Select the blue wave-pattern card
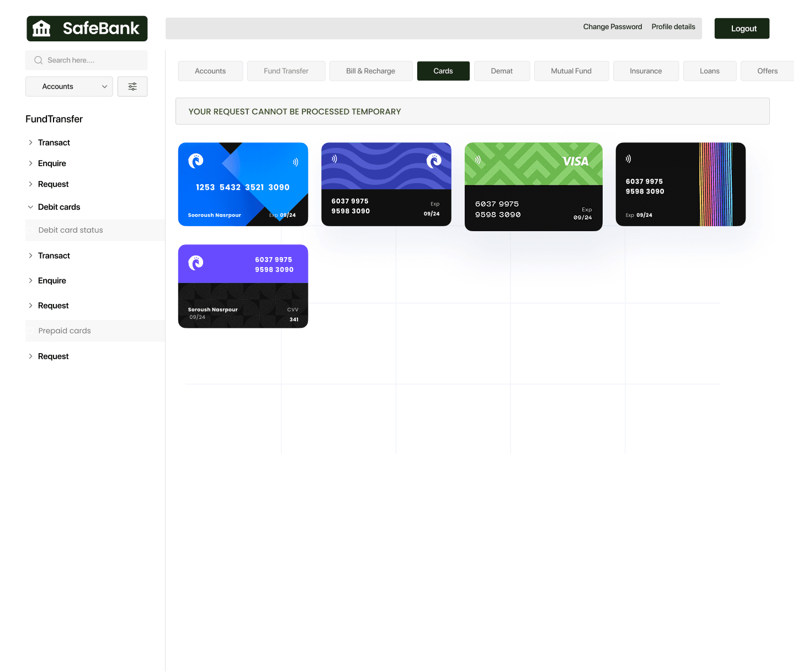Screen dimensions: 803x672 coord(386,184)
